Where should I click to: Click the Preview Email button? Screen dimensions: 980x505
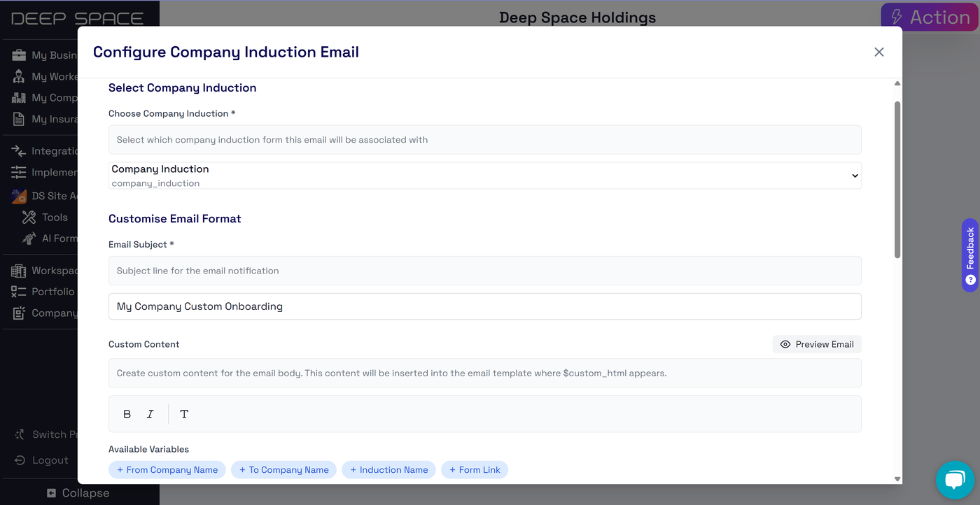tap(817, 344)
